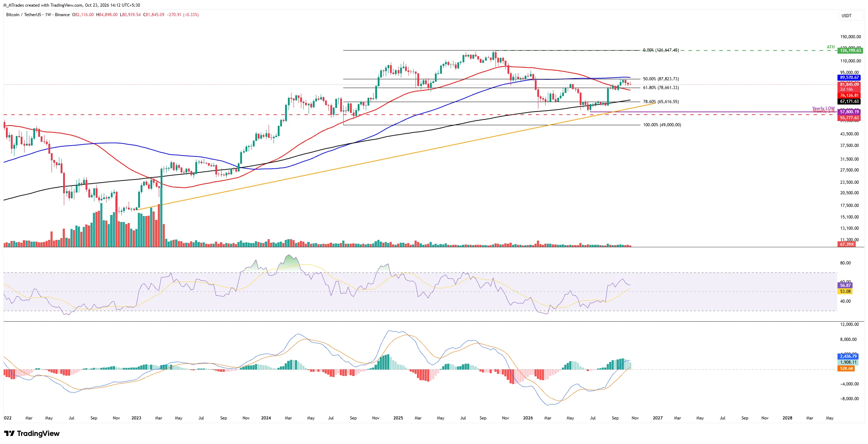This screenshot has height=444, width=868.
Task: Select the MACD line value 2,436.79
Action: click(x=848, y=356)
